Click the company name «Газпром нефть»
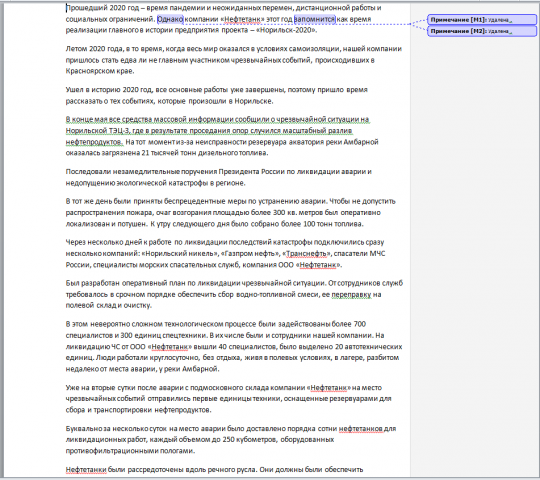The image size is (540, 480). pyautogui.click(x=250, y=253)
